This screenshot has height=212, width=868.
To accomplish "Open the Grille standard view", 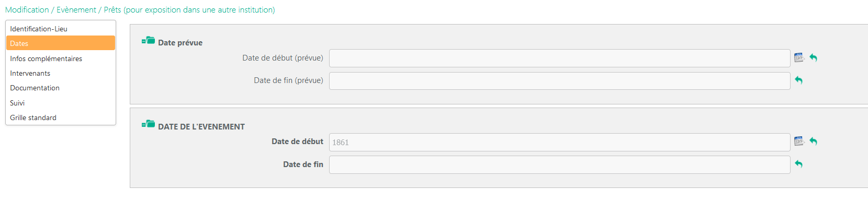I will pyautogui.click(x=33, y=117).
